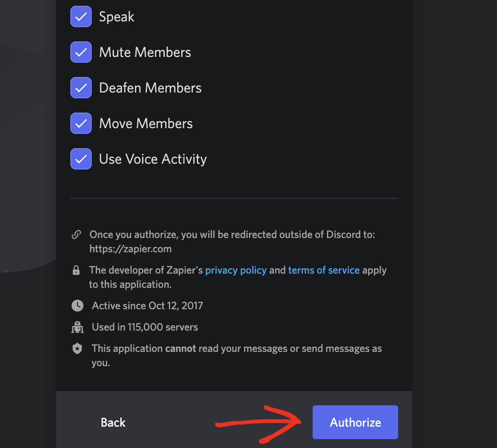Image resolution: width=497 pixels, height=448 pixels.
Task: Click the Move Members label text
Action: tap(146, 124)
